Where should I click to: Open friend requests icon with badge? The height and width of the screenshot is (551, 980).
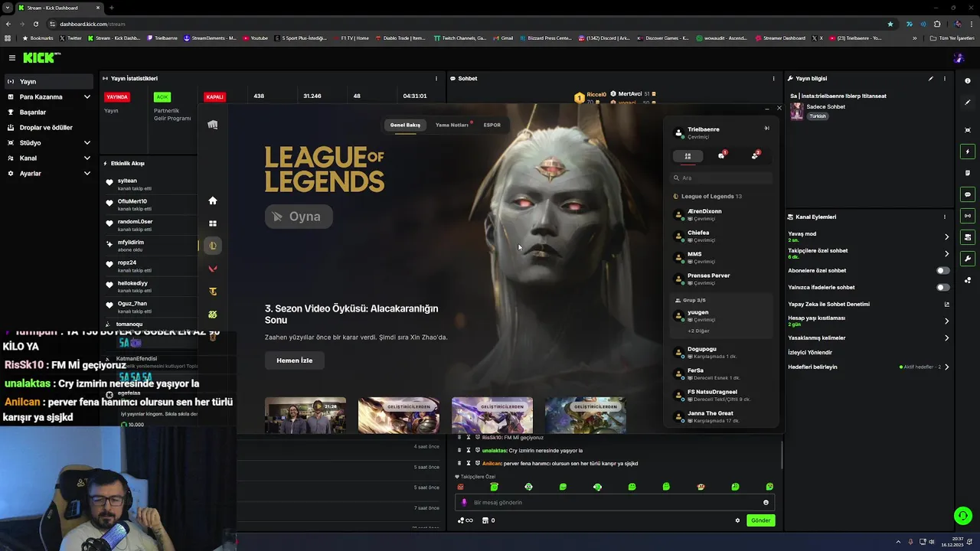[x=756, y=155]
